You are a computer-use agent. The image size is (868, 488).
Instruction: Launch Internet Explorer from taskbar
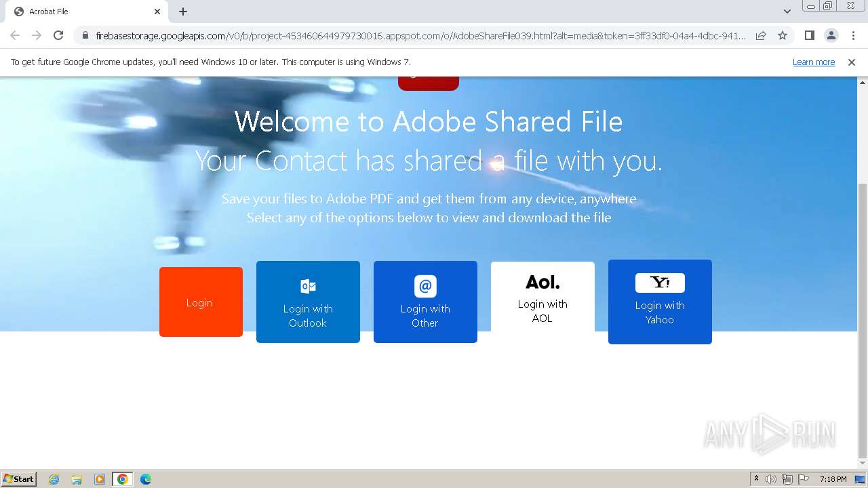[54, 479]
